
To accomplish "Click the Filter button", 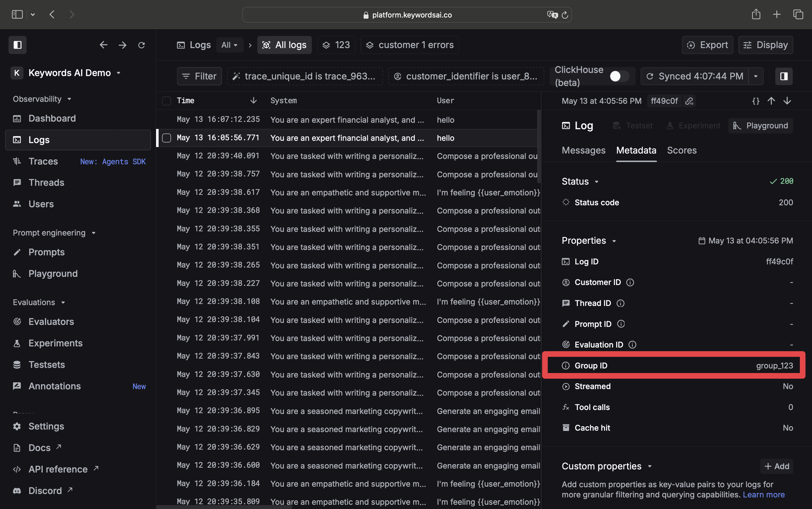I will (199, 76).
